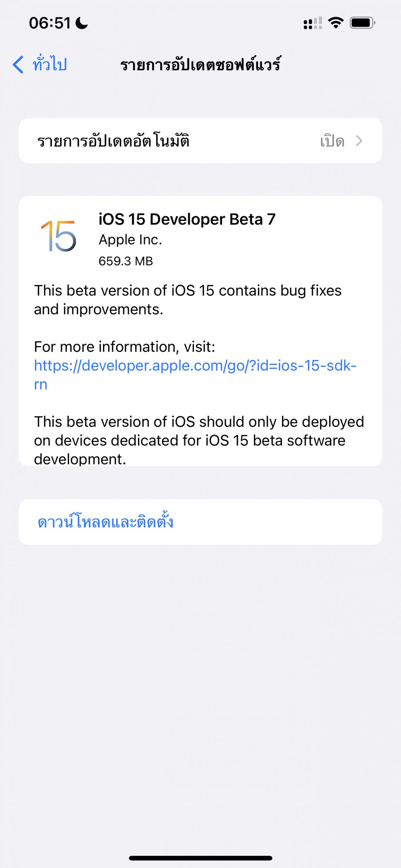Screen dimensions: 401x868
Task: Tap the cellular signal dots icon
Action: click(x=313, y=23)
